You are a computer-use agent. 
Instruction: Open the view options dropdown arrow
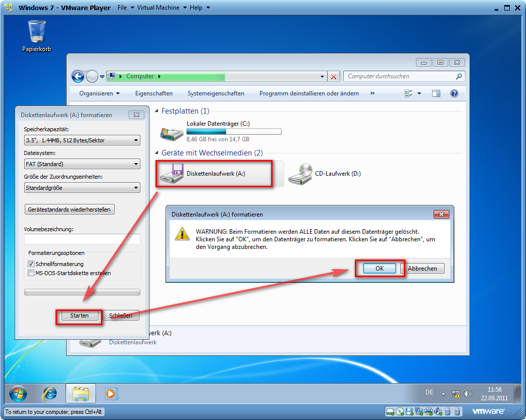[x=419, y=93]
